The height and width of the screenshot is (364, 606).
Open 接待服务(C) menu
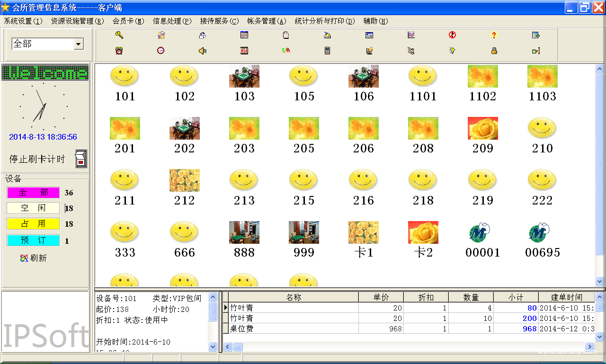pos(219,21)
